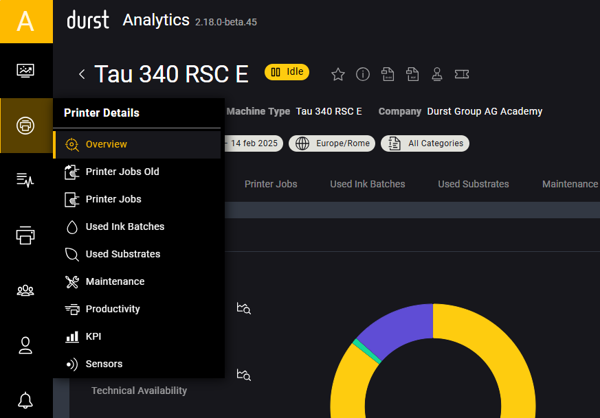
Task: Click the yellow A logo tile
Action: 26,21
